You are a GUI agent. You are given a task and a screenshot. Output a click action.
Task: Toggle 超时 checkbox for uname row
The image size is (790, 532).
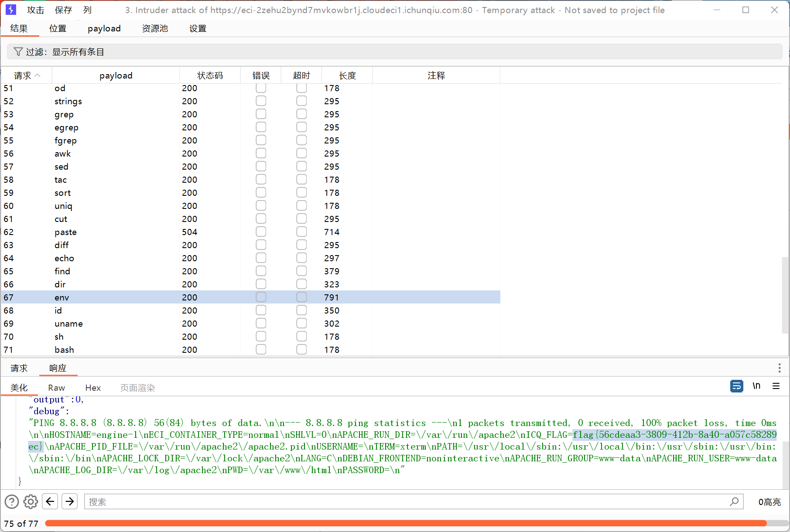coord(301,324)
